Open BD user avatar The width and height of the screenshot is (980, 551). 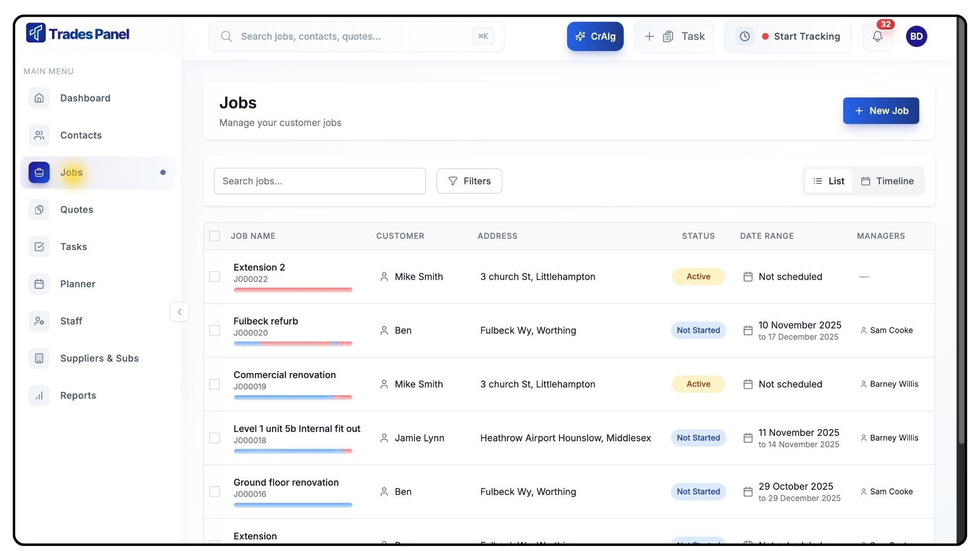(x=916, y=36)
